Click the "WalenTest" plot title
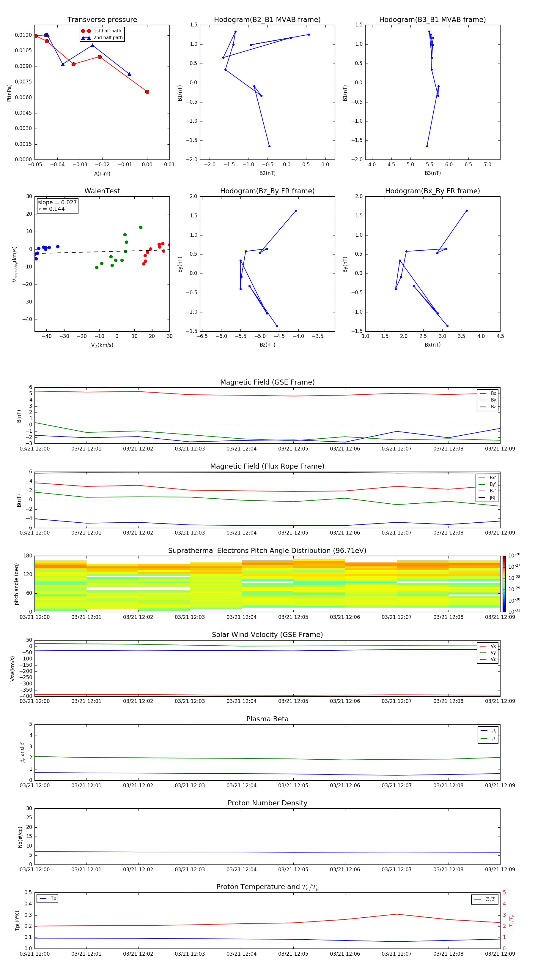This screenshot has height=980, width=535. point(102,191)
